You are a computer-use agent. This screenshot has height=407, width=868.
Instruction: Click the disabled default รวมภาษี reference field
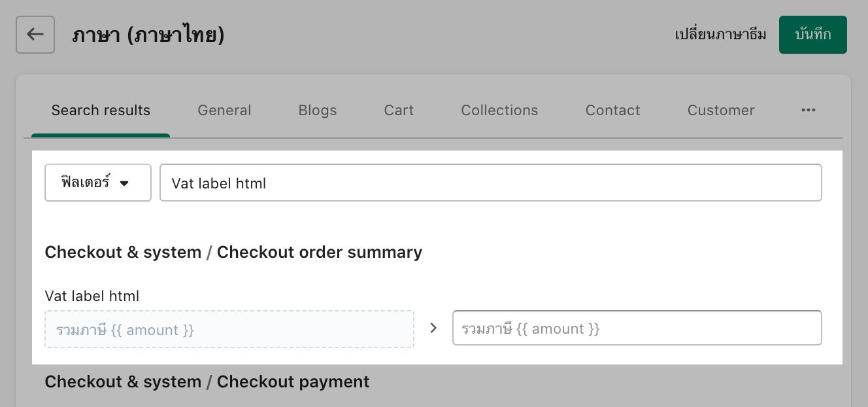pyautogui.click(x=229, y=329)
